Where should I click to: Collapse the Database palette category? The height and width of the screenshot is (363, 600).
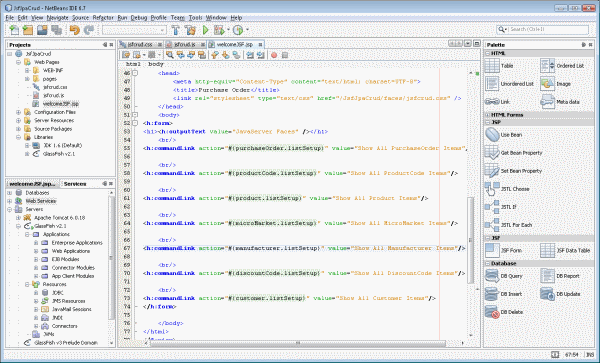(488, 264)
